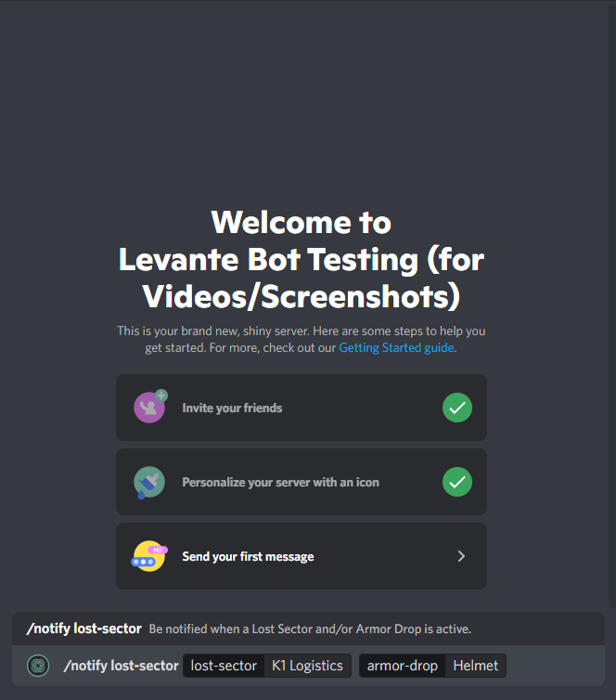This screenshot has height=700, width=616.
Task: Expand the Send your first message chevron
Action: click(461, 556)
